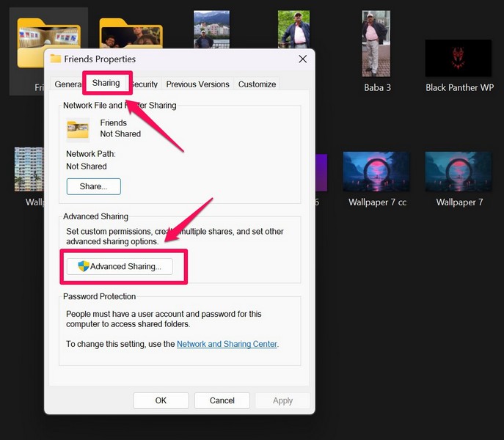The height and width of the screenshot is (440, 504).
Task: Select the Wallpaper 7 cc thumbnail
Action: pyautogui.click(x=376, y=172)
